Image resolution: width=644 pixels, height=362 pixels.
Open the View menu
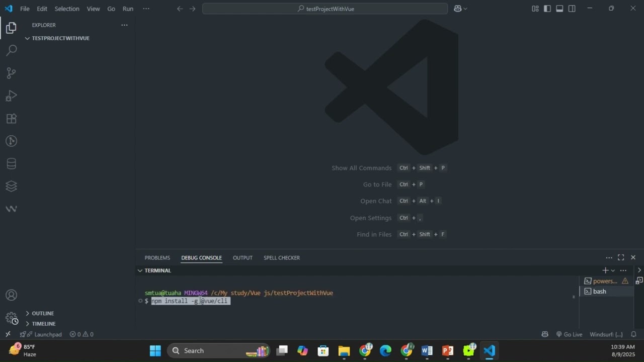[x=93, y=9]
